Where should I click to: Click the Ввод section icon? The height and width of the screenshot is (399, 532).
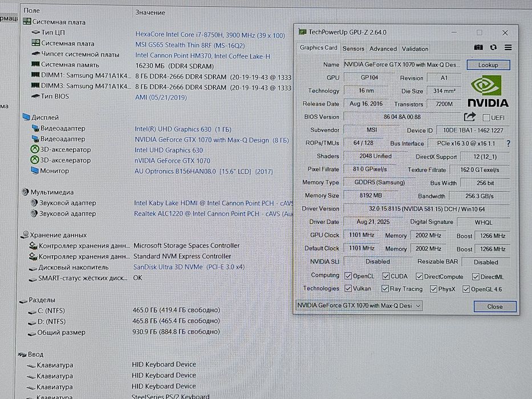click(22, 355)
